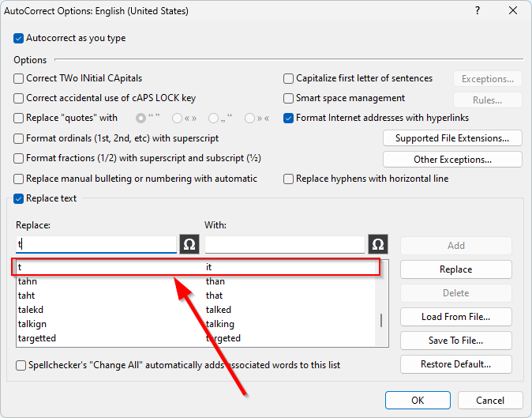Click into the With text field
Screen dimensions: 532x418
click(x=284, y=244)
